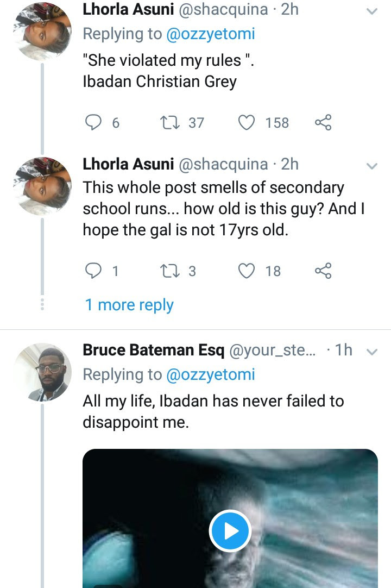Open dropdown arrow on first Lhorla Asuni tweet
This screenshot has height=588, width=391.
pyautogui.click(x=372, y=11)
